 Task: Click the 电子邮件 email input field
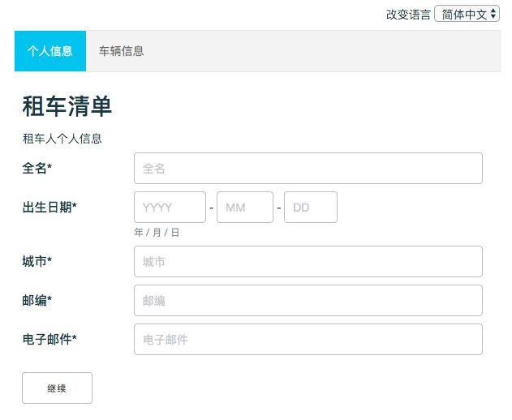click(x=308, y=340)
